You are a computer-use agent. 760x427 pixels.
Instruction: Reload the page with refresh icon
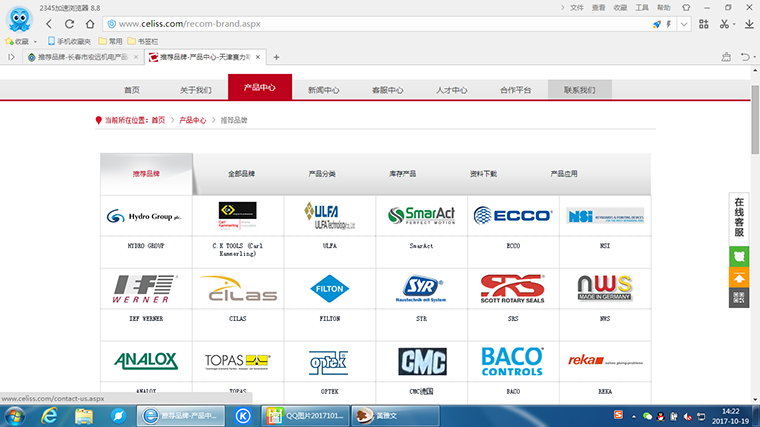point(69,24)
